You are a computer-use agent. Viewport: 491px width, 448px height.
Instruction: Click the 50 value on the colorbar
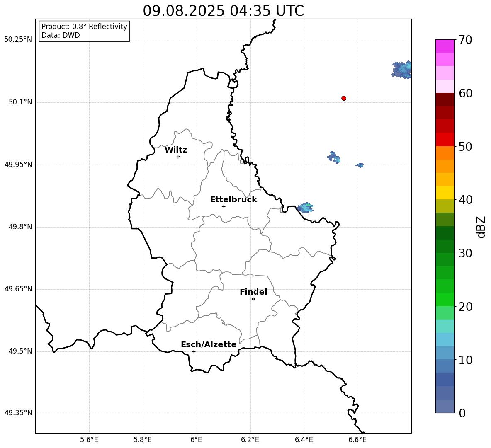(x=465, y=146)
